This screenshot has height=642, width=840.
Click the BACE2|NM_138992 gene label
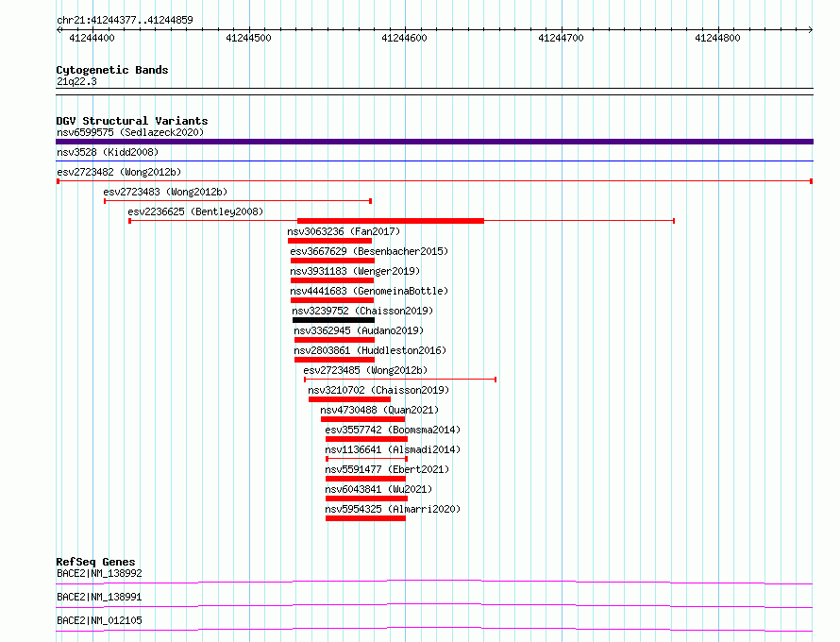tap(99, 573)
